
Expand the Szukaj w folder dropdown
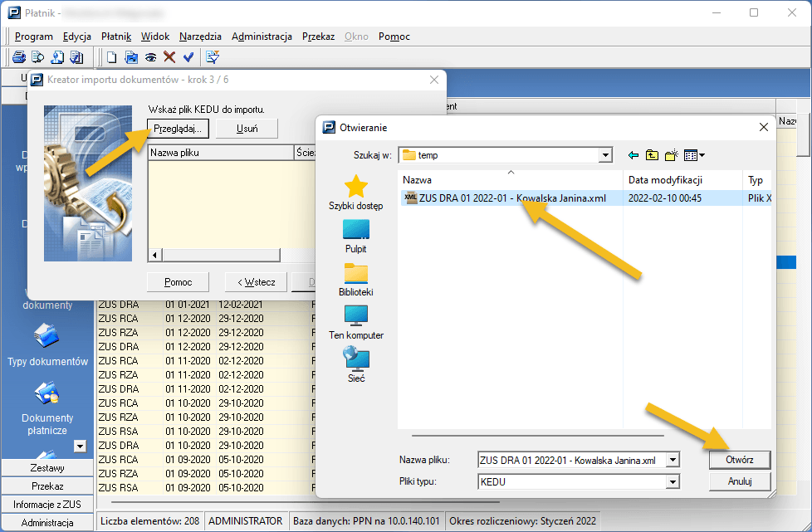pos(606,155)
